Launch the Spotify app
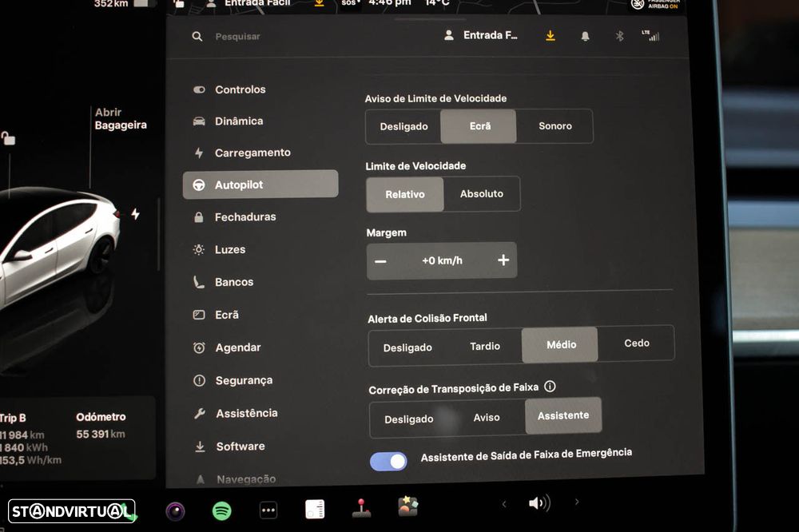799x532 pixels. tap(221, 510)
